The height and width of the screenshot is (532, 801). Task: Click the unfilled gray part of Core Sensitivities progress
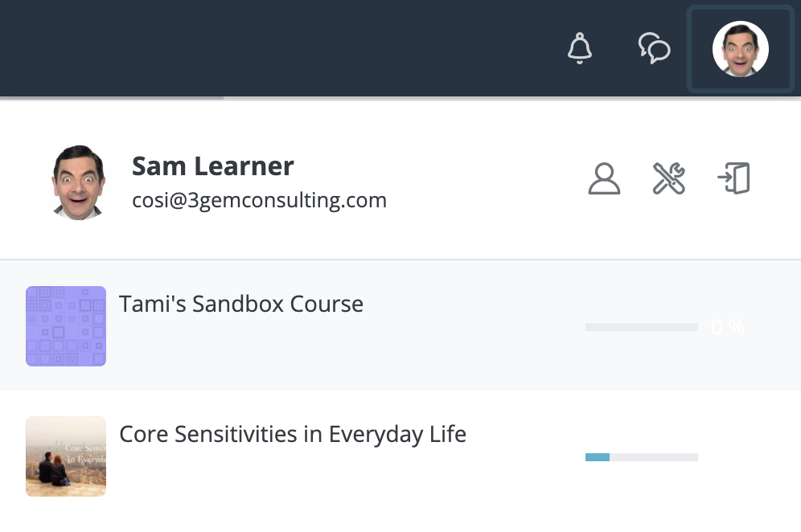click(653, 457)
